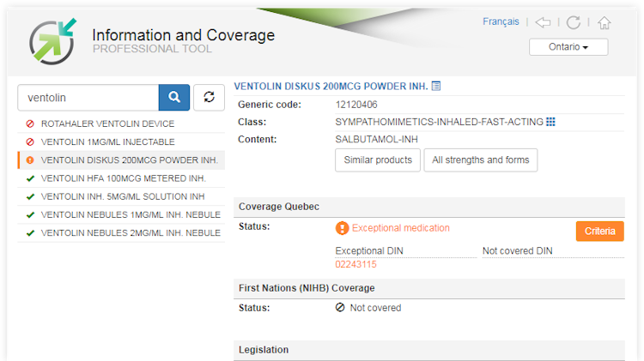
Task: Click SYMPATHOMIMETICS-INHALED-FAST-ACTING class text
Action: click(439, 122)
